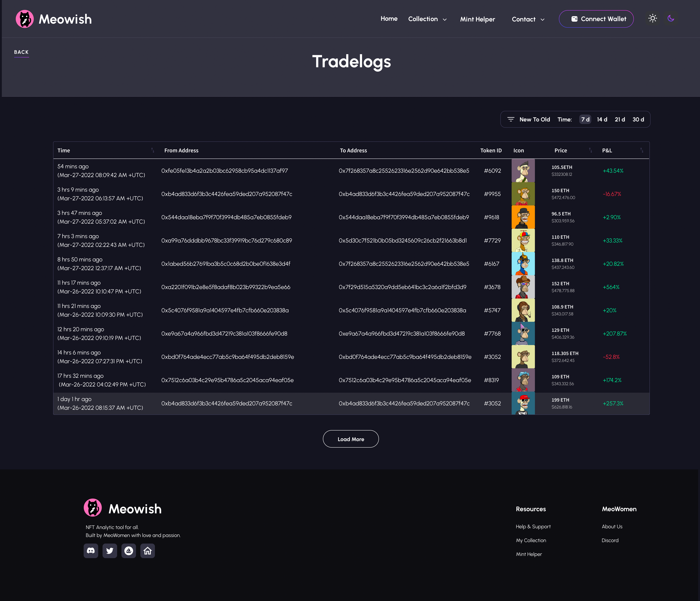Click the To Address column header
700x601 pixels.
click(x=353, y=150)
